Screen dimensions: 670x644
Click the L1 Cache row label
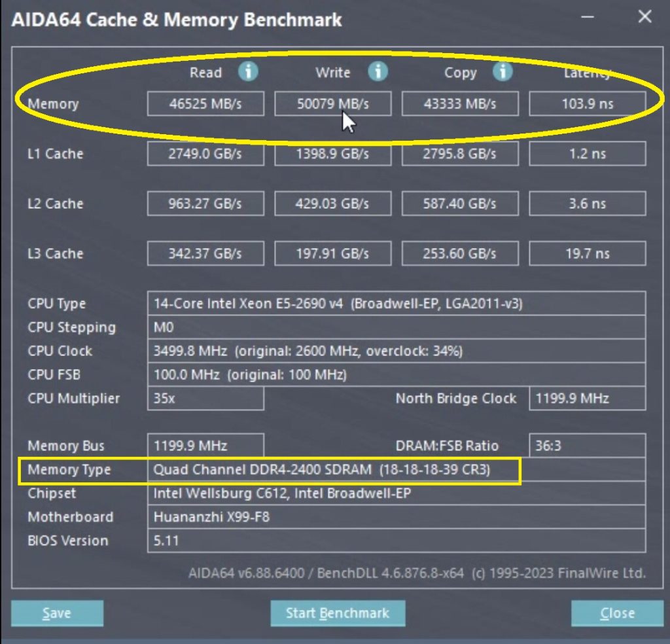click(55, 154)
